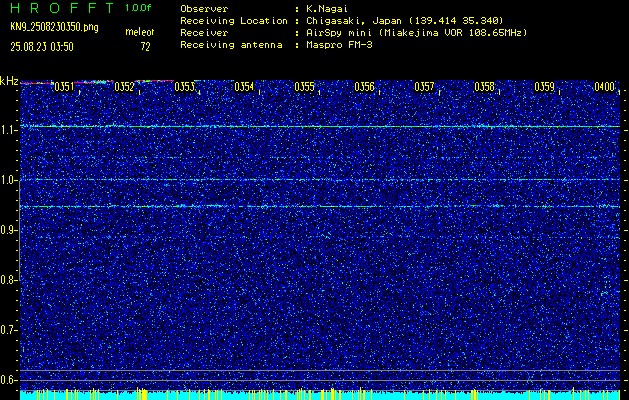Select the observer name K.Nagai

(x=327, y=9)
